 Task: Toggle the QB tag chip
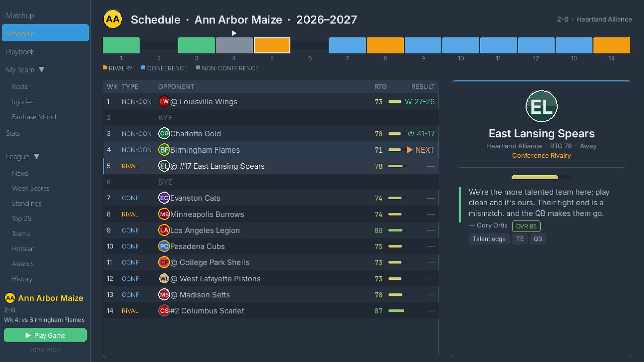coord(538,239)
